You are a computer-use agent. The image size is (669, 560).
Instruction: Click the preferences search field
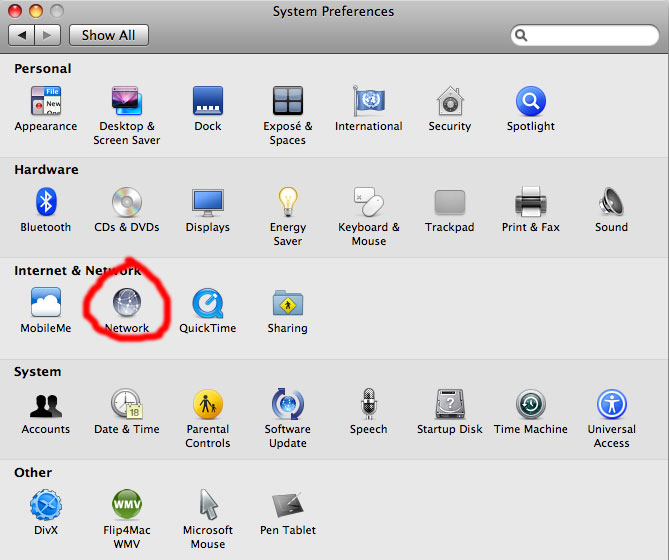[x=585, y=35]
